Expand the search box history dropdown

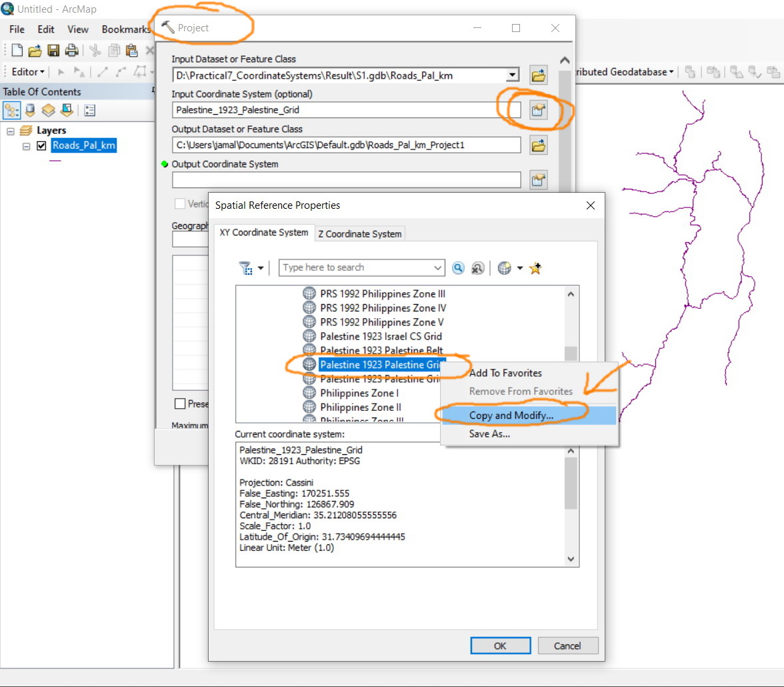click(x=437, y=267)
